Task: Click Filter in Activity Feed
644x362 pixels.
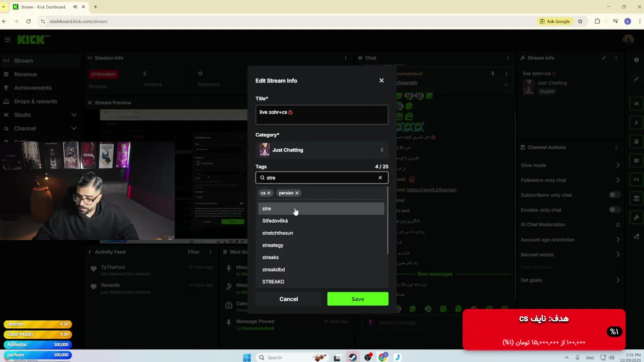Action: (194, 252)
